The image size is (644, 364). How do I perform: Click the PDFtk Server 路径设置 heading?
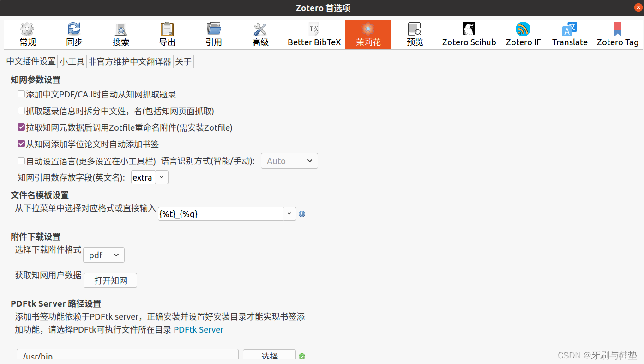(x=56, y=303)
